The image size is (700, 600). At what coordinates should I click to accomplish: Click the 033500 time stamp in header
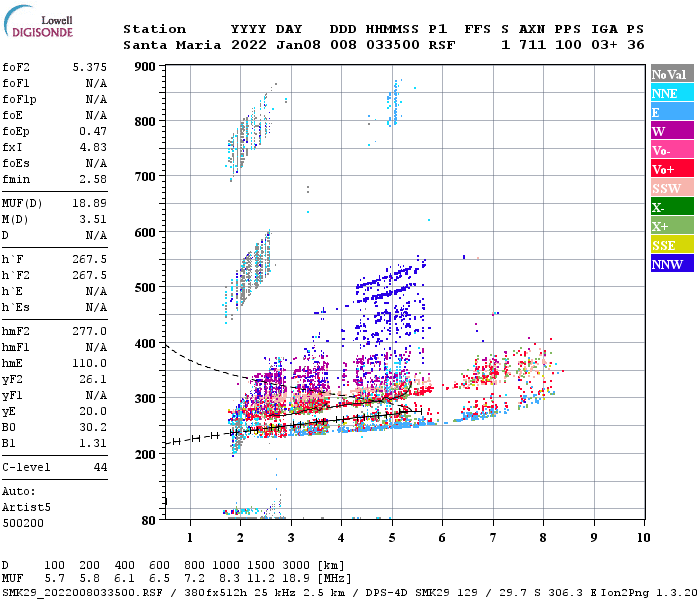(393, 45)
